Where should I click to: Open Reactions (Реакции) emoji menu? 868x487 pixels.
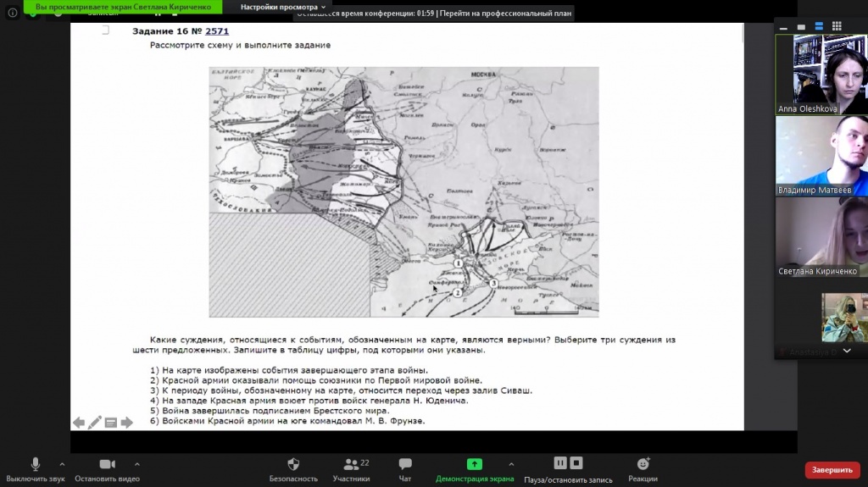pyautogui.click(x=643, y=464)
